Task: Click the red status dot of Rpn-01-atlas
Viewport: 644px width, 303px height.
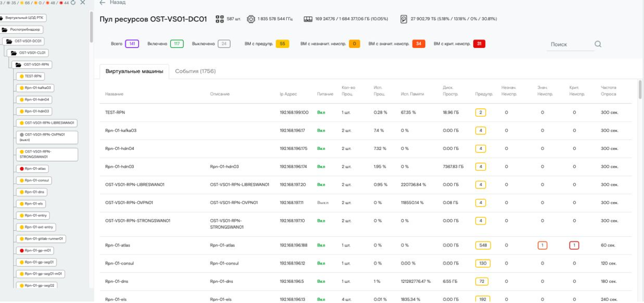Action: (x=21, y=169)
